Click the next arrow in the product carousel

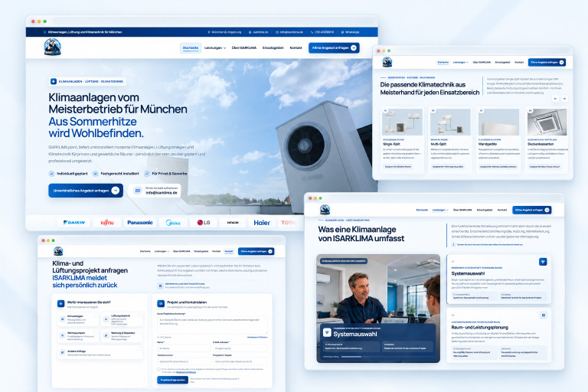pyautogui.click(x=564, y=99)
